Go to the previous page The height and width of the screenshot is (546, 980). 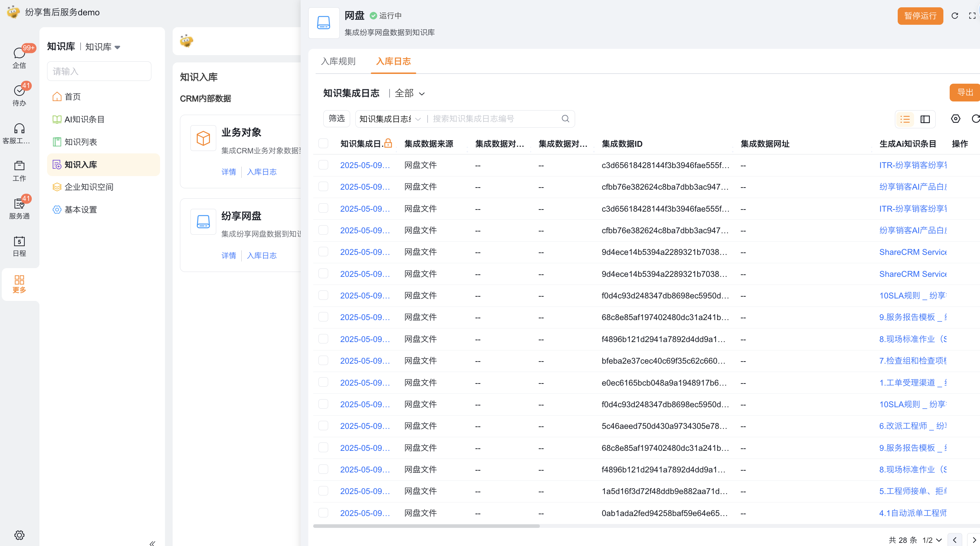(955, 540)
